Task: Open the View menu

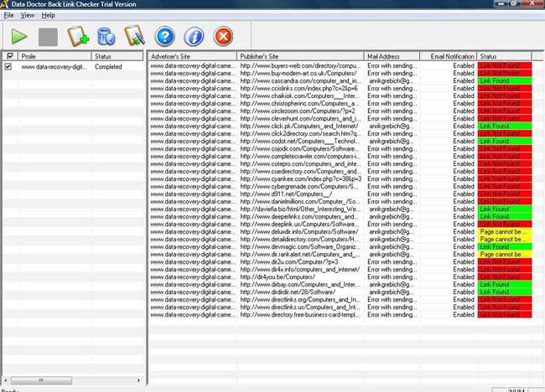Action: pyautogui.click(x=28, y=15)
